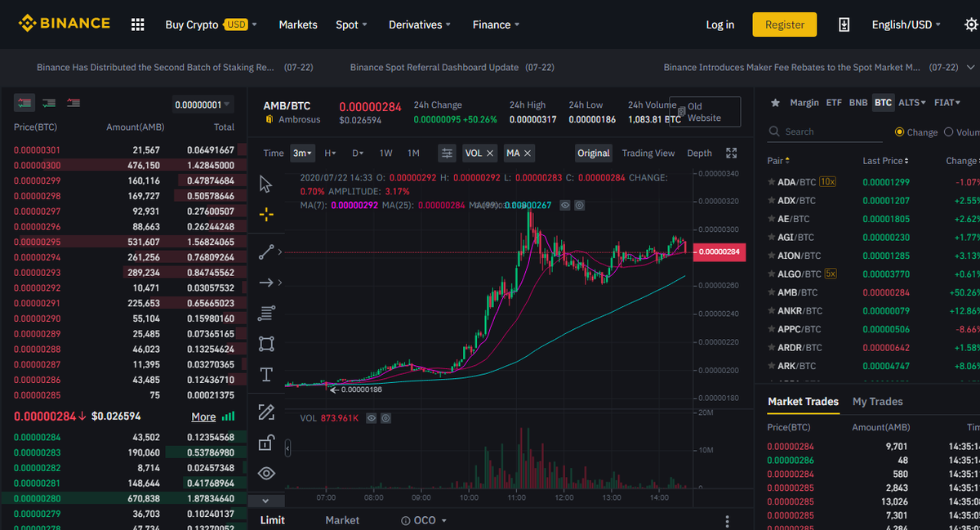Image resolution: width=980 pixels, height=530 pixels.
Task: Toggle MA lines visibility eye
Action: (x=565, y=205)
